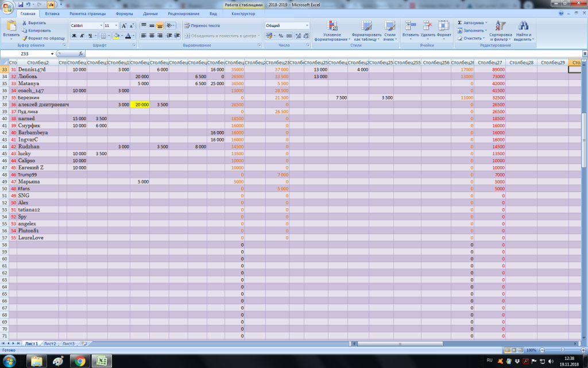Click Sort and Filter (Сортировка и фильтр)
The image size is (588, 368).
coord(500,26)
